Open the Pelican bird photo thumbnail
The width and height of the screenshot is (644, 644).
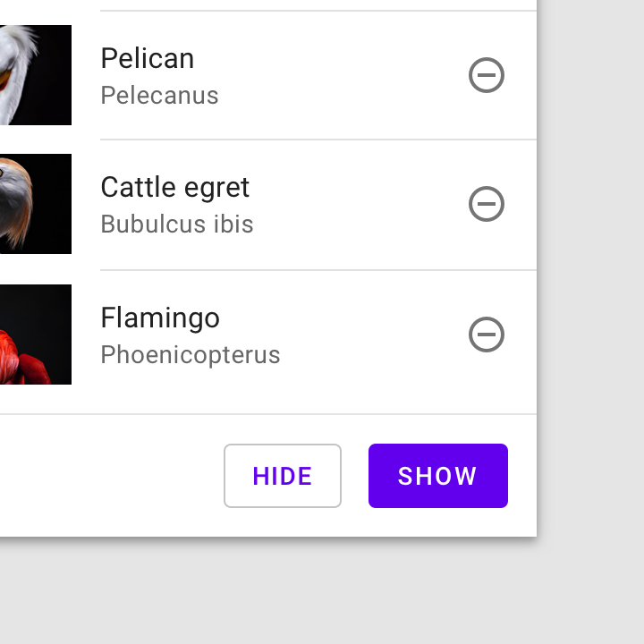(x=36, y=75)
